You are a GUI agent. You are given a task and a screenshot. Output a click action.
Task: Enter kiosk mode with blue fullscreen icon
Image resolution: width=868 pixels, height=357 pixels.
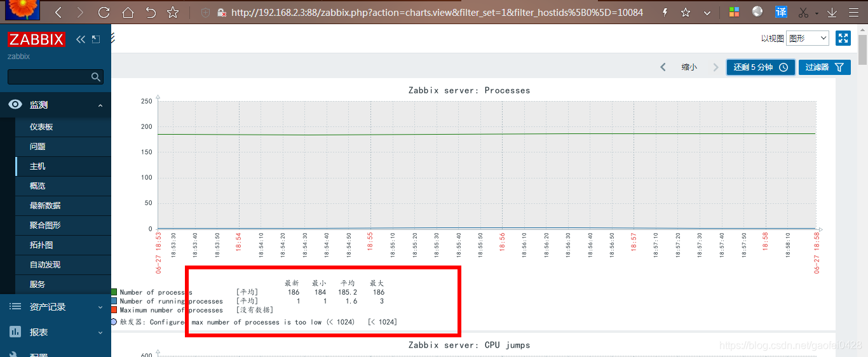pyautogui.click(x=843, y=39)
